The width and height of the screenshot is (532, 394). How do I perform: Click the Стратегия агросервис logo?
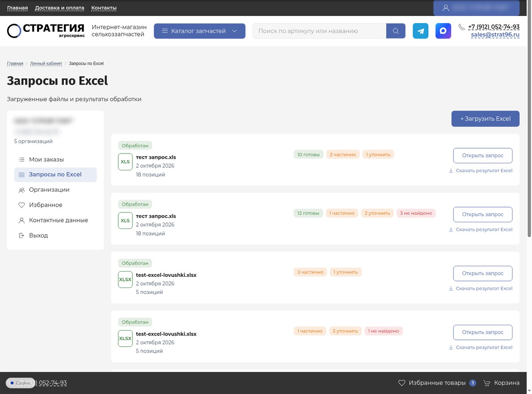tap(46, 31)
